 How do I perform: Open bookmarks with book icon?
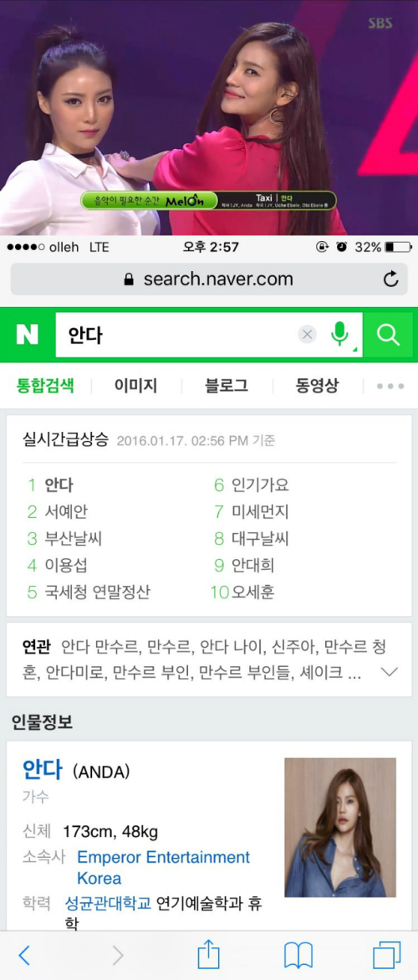coord(298,955)
